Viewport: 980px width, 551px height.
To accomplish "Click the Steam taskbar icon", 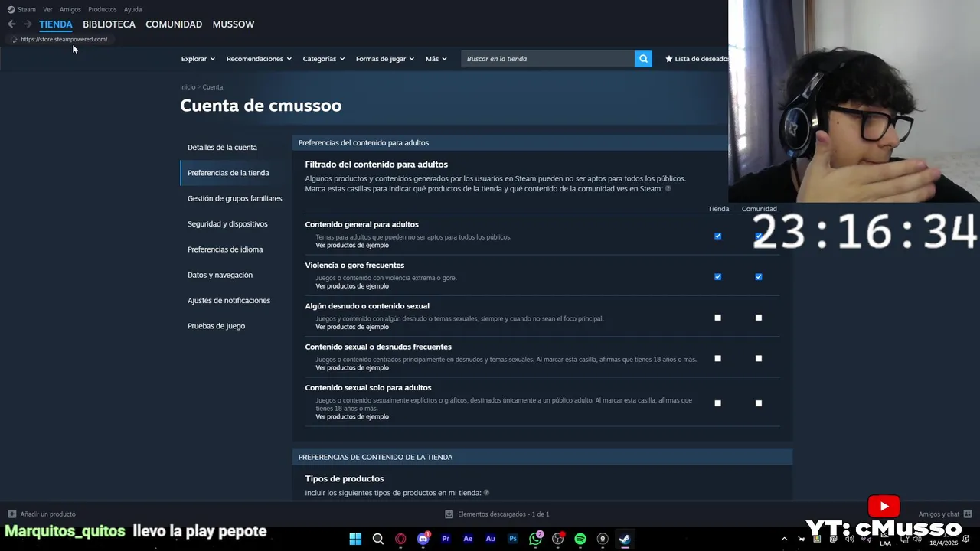I will point(625,539).
